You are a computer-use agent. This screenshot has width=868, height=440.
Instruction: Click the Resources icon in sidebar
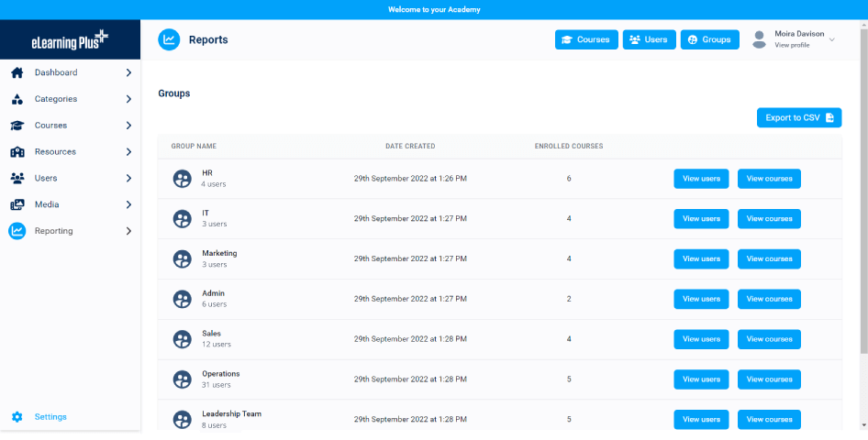[17, 152]
